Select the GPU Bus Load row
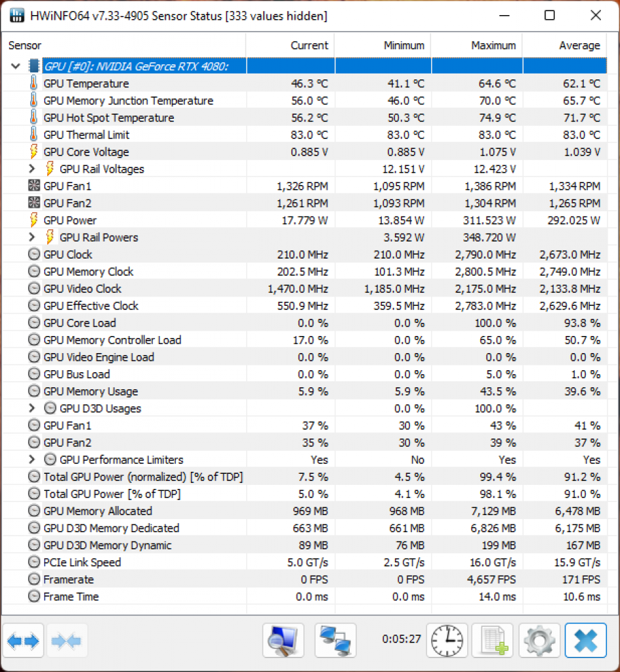Screen dimensions: 620x672 pos(304,374)
